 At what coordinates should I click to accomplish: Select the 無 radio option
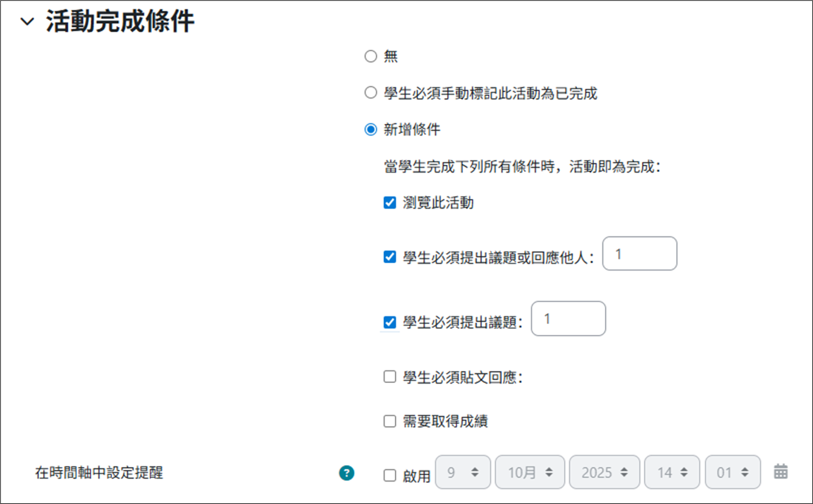click(x=371, y=57)
